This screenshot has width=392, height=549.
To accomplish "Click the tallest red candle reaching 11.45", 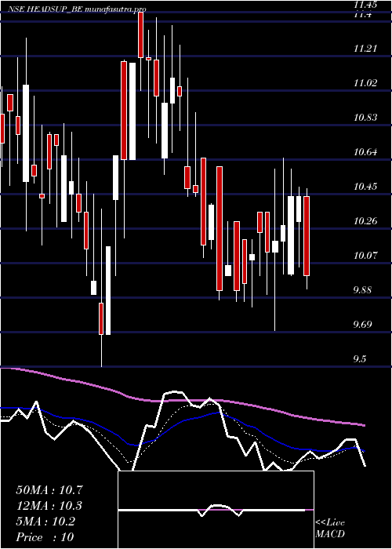I will (x=140, y=35).
